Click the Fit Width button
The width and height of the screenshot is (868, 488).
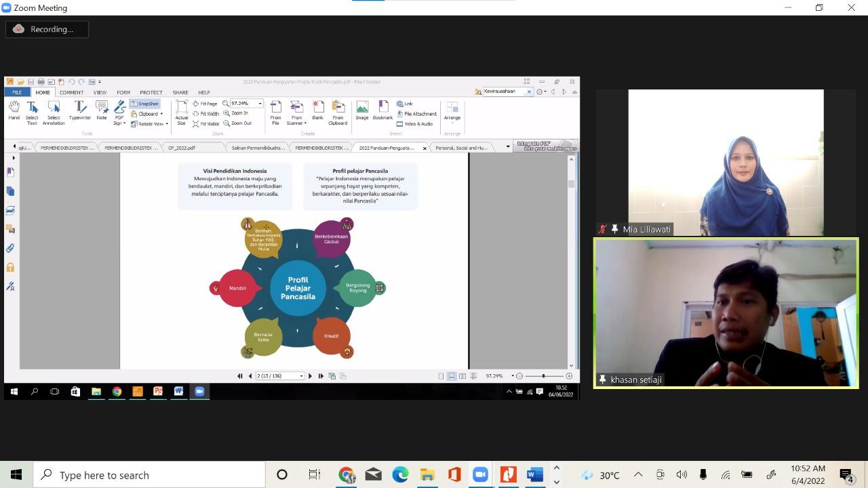click(206, 114)
